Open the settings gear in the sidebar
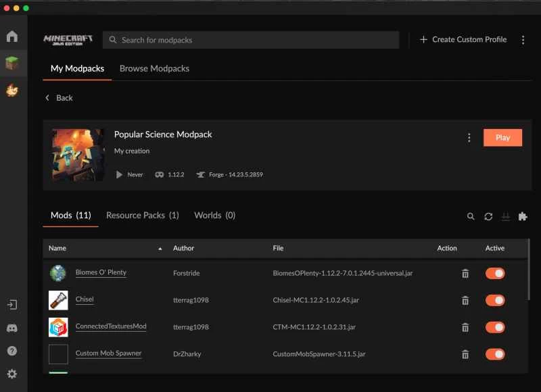The width and height of the screenshot is (541, 392). click(x=11, y=374)
